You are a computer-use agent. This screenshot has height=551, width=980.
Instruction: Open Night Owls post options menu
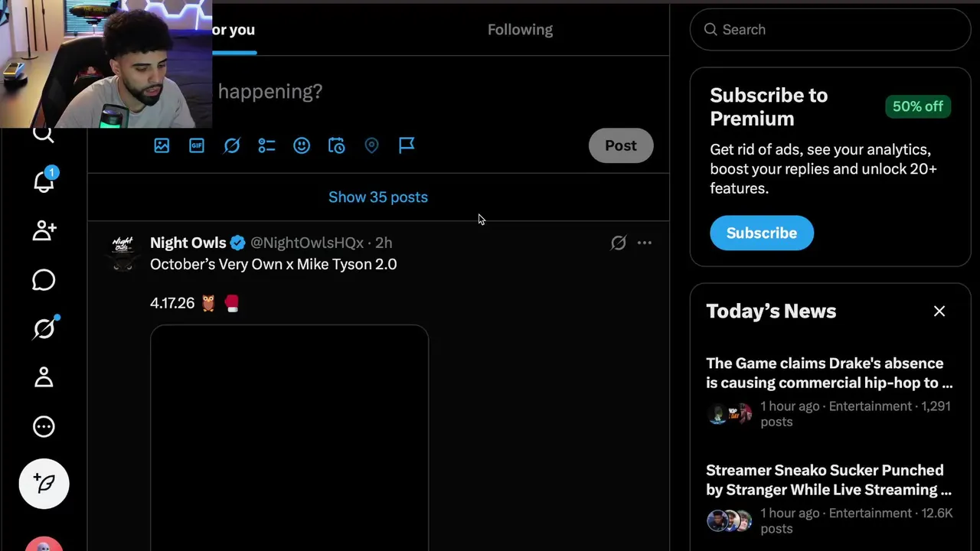[645, 243]
